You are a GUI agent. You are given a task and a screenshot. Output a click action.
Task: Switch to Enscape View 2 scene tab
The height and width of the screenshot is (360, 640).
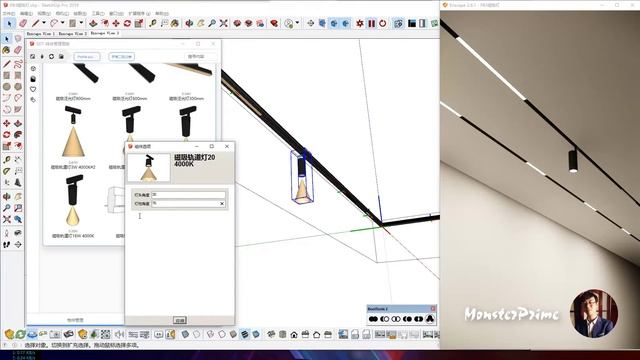point(73,34)
